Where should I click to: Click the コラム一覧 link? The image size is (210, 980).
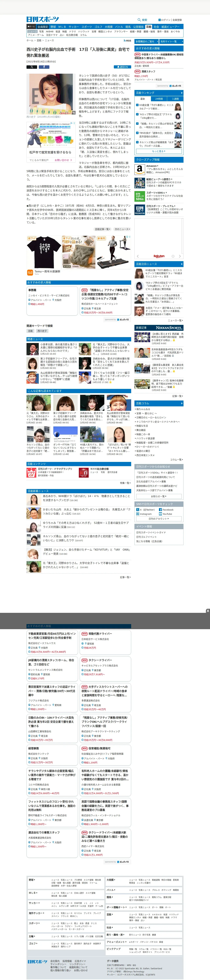point(176,460)
